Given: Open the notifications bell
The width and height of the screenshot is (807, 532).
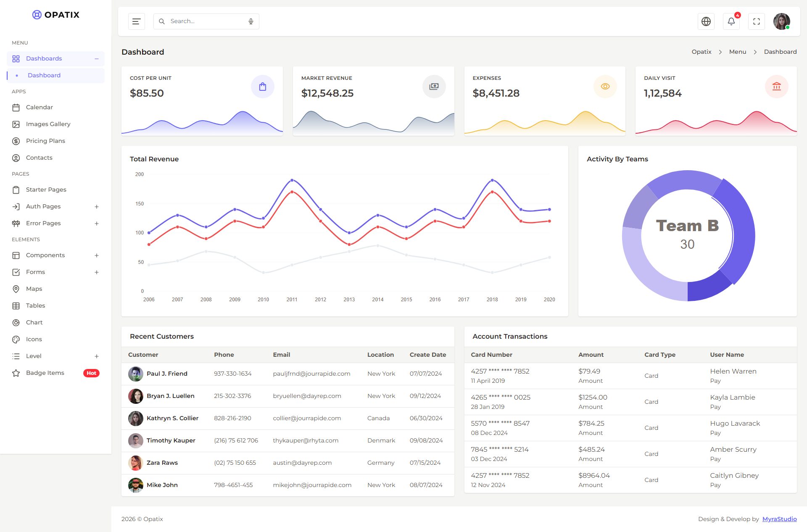Looking at the screenshot, I should (x=731, y=21).
